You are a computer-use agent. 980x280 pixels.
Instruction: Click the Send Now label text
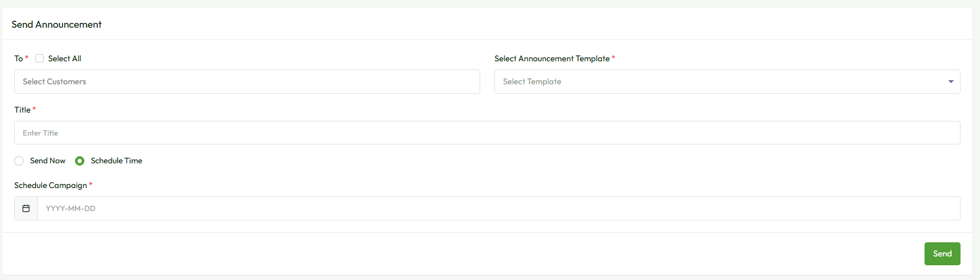[x=48, y=160]
